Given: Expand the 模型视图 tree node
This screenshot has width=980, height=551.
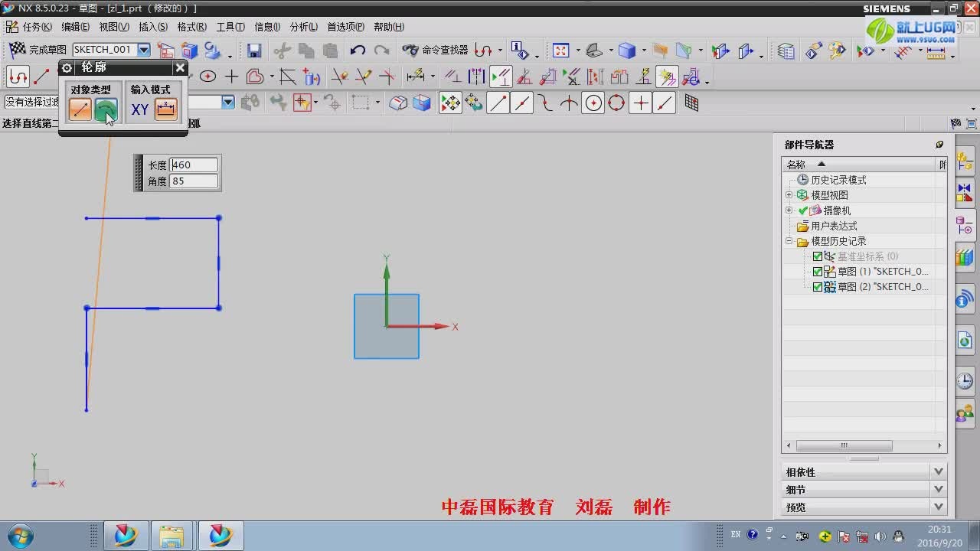Looking at the screenshot, I should click(789, 195).
